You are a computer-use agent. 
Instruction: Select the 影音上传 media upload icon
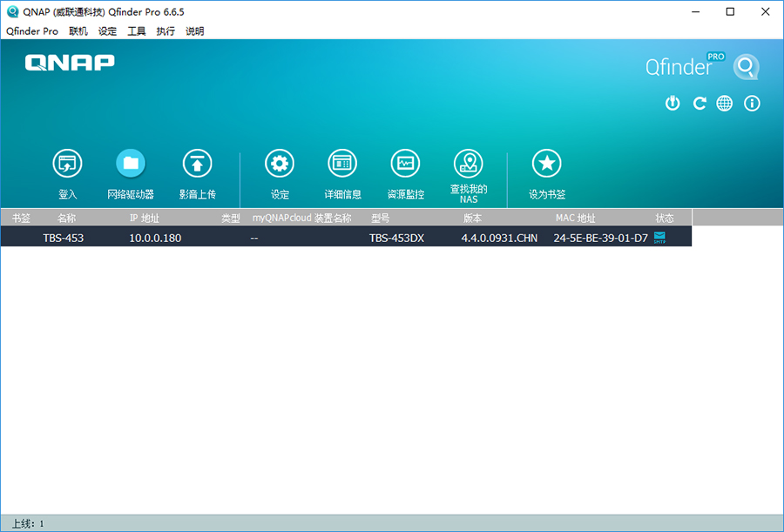(x=198, y=164)
